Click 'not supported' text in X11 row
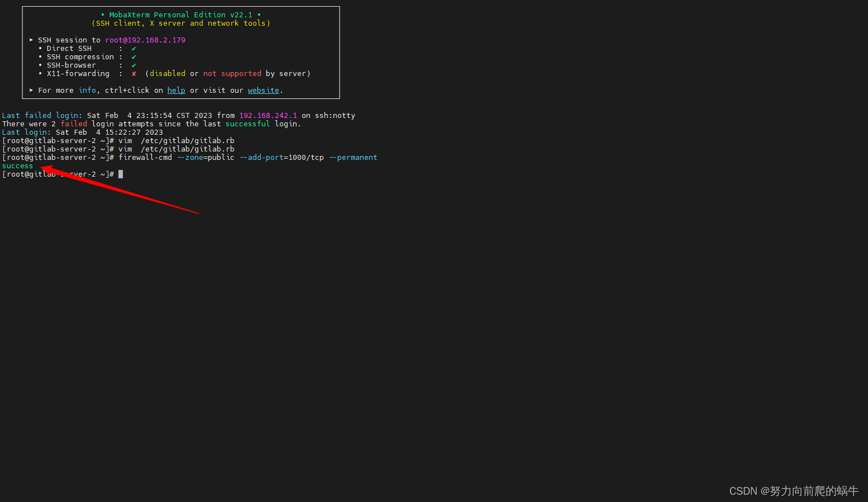Screen dimensions: 868x502 coord(232,73)
